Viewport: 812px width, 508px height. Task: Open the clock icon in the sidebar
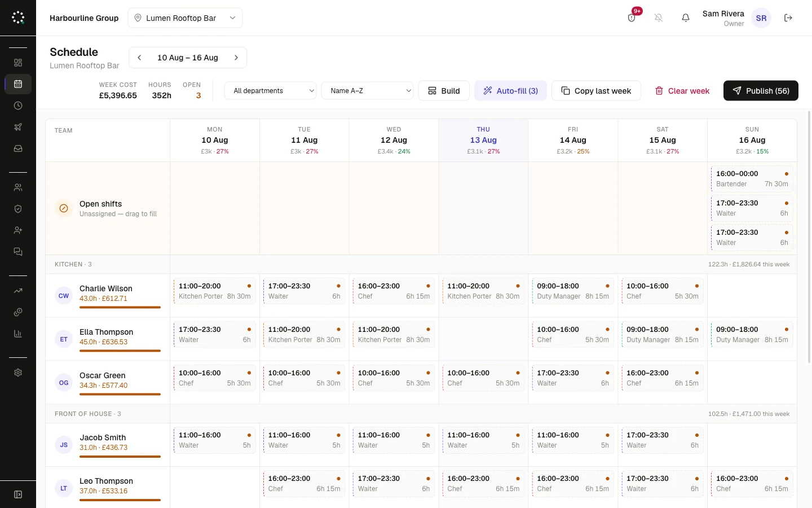18,106
